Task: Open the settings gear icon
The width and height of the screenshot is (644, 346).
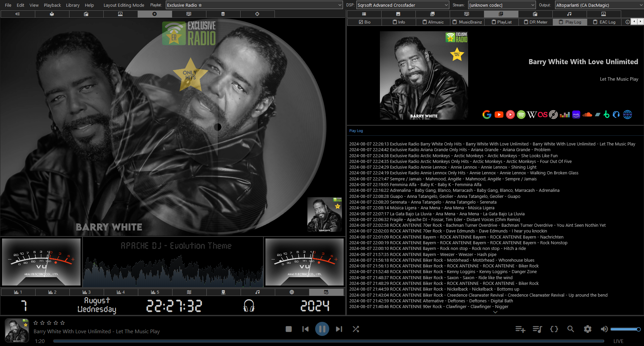Action: tap(588, 329)
